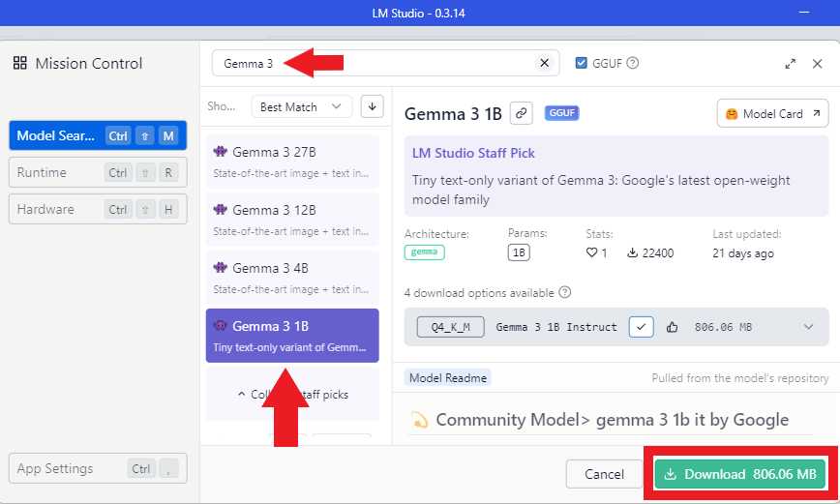Screen dimensions: 840x504
Task: Click the 21 days ago date
Action: click(743, 253)
